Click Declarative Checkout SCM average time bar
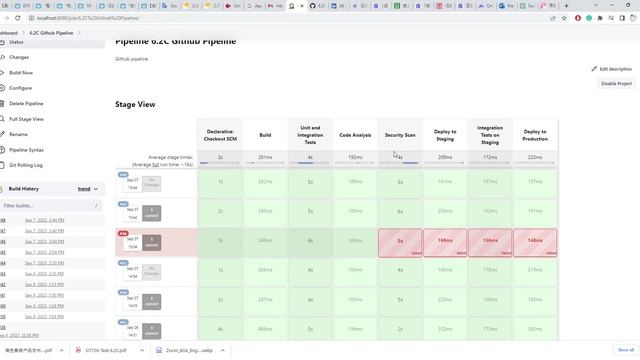Screen dimensions: 640x360 [220, 163]
